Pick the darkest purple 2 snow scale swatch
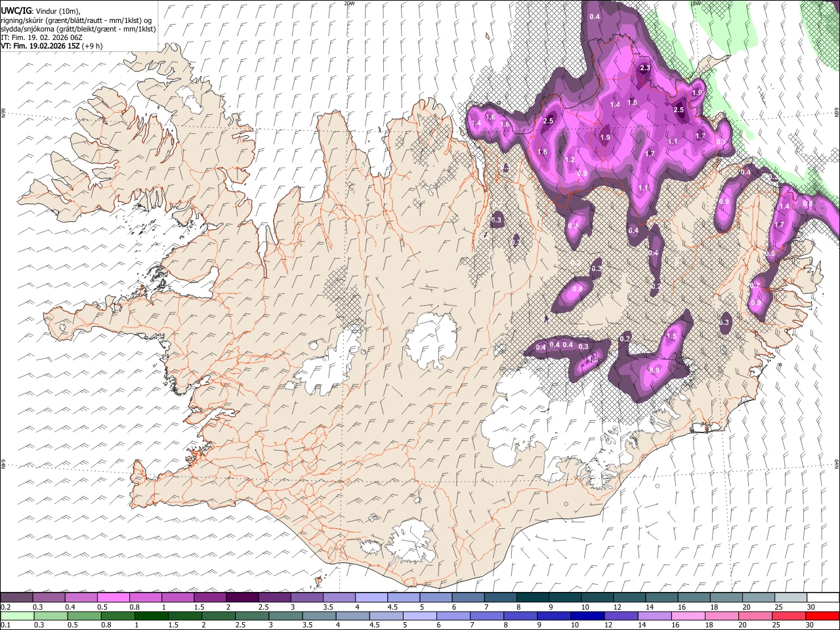Screen dimensions: 840x630 pos(242,598)
